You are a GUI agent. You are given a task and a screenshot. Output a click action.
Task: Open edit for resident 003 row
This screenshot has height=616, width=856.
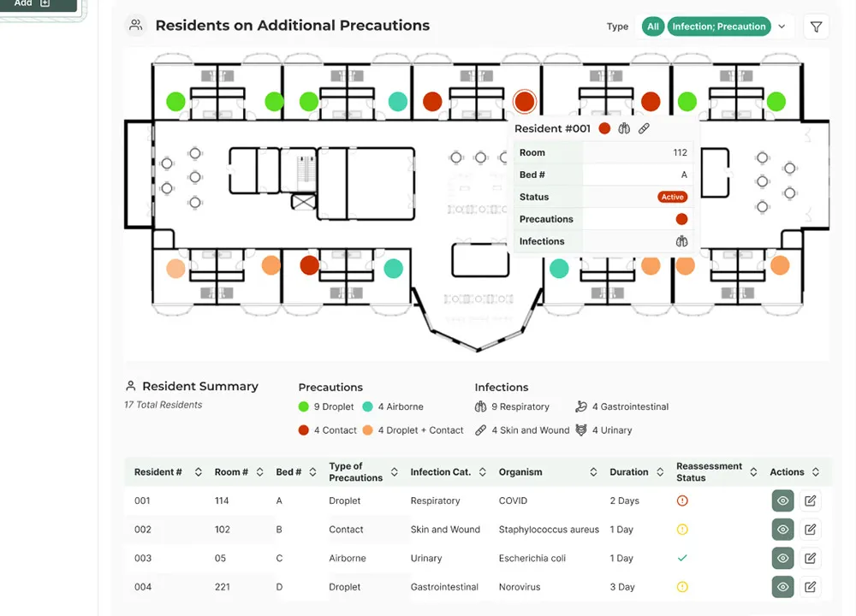[x=810, y=559]
